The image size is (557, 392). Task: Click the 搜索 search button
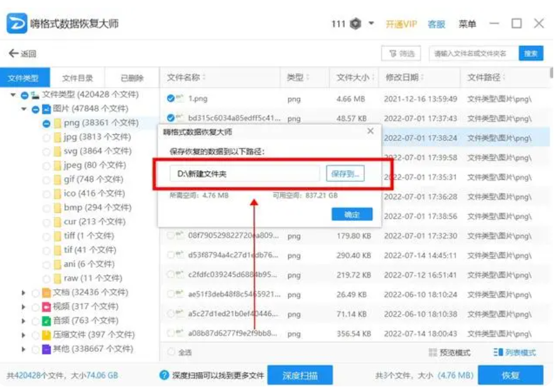531,53
